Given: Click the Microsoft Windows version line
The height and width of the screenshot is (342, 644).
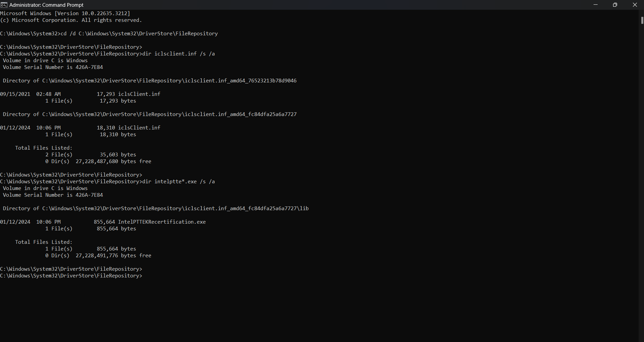Looking at the screenshot, I should [65, 13].
